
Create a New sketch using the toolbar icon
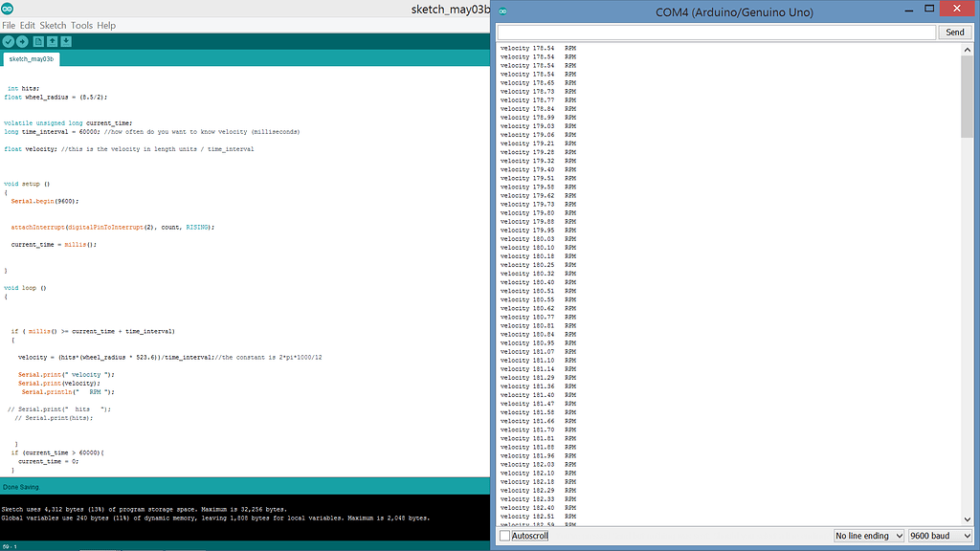click(38, 41)
